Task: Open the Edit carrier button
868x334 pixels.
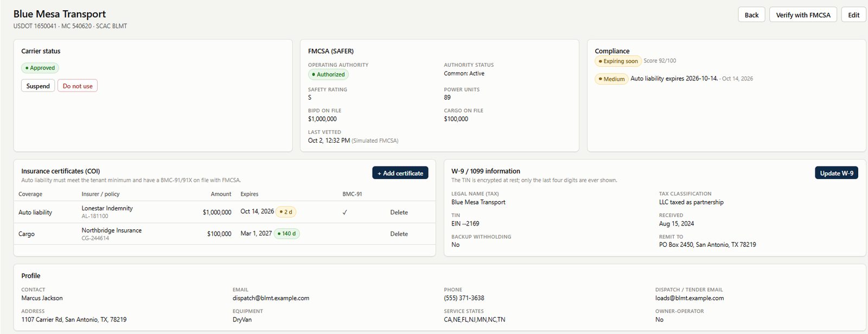Action: click(853, 15)
